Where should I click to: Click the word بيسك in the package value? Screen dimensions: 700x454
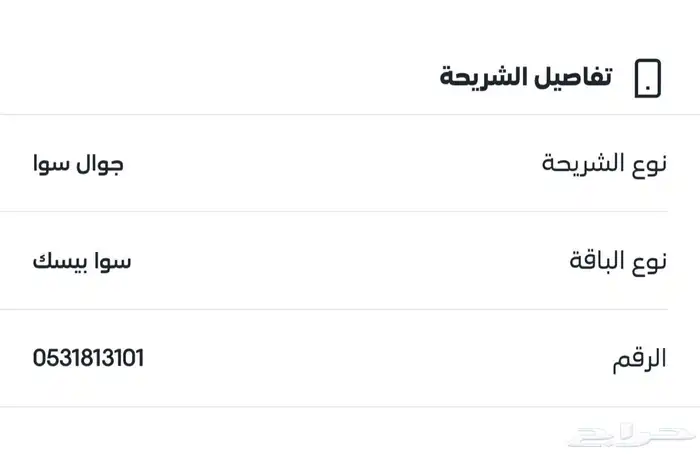coord(59,262)
